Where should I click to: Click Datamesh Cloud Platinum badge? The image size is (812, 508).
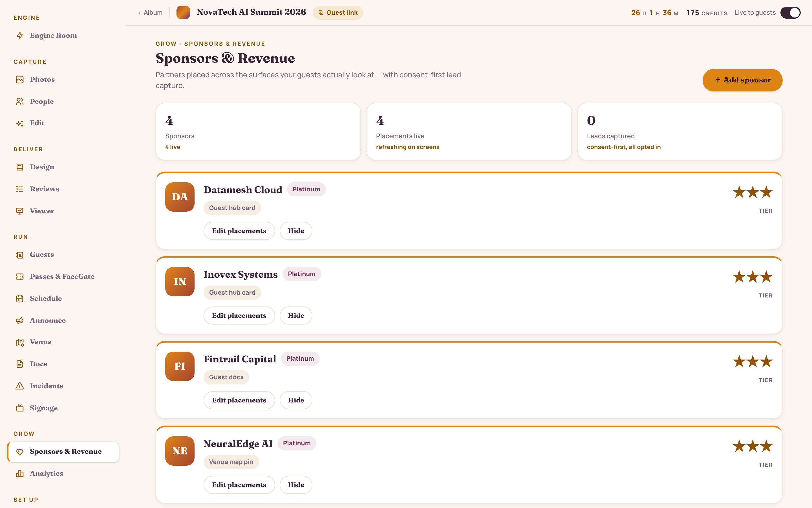[x=306, y=189]
